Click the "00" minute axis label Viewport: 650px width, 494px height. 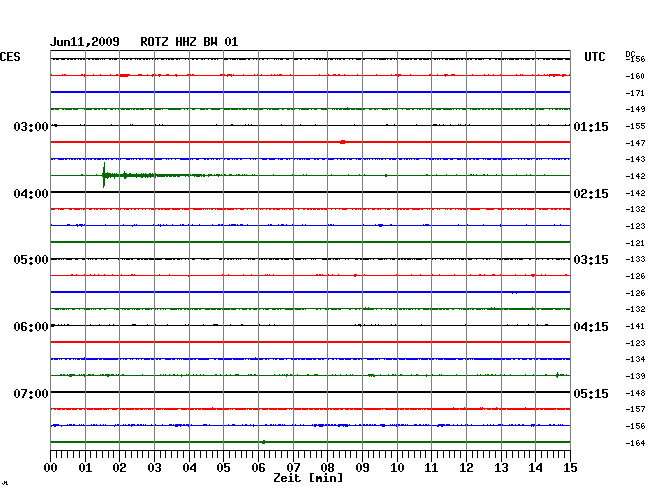coord(51,468)
